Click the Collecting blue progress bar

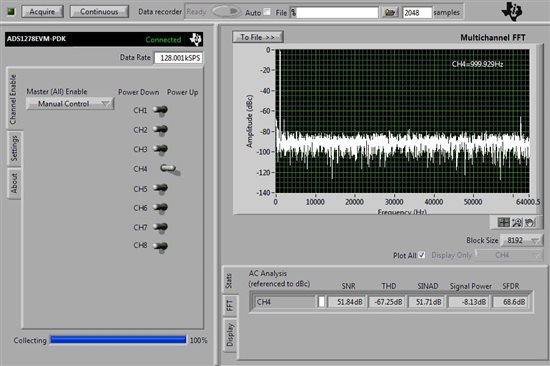point(118,340)
